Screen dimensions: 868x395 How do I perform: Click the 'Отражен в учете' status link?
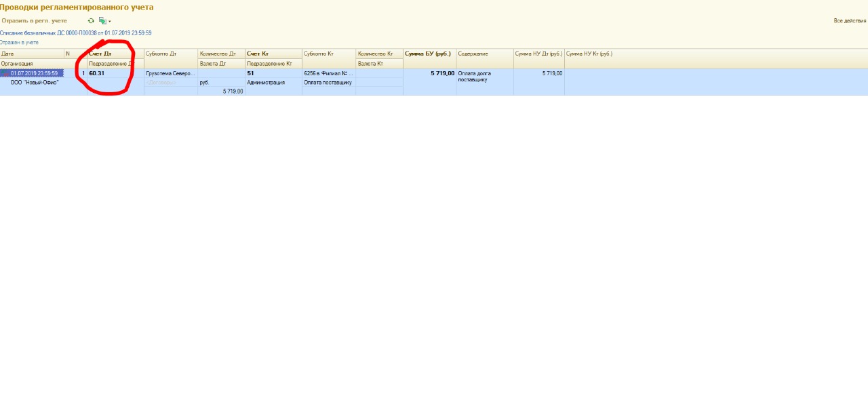[20, 42]
